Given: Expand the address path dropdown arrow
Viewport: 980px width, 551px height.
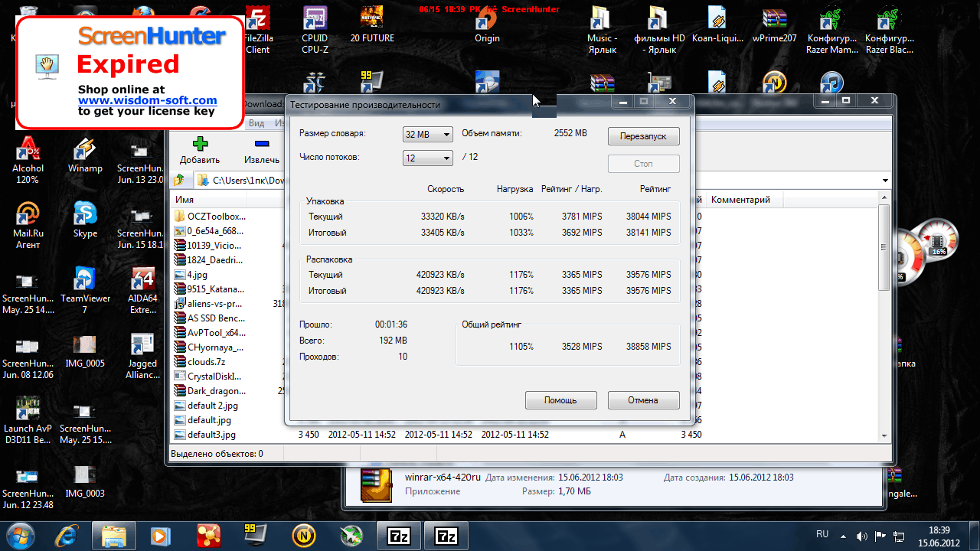Looking at the screenshot, I should pyautogui.click(x=885, y=181).
